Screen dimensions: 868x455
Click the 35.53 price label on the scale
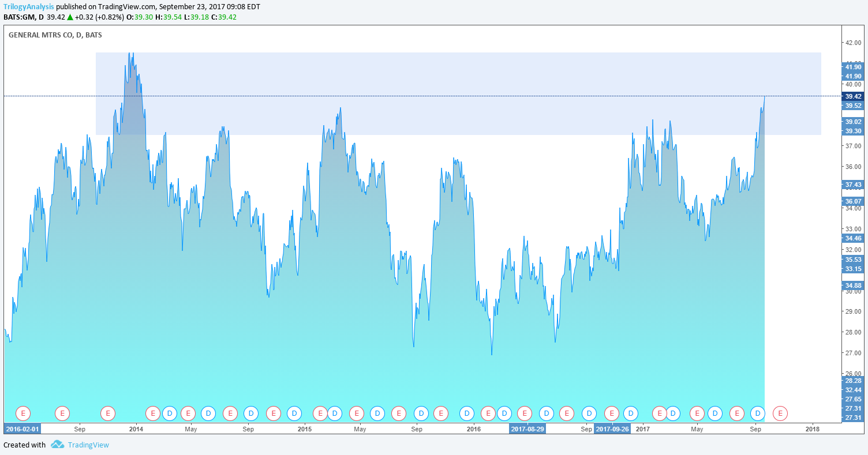(x=853, y=260)
